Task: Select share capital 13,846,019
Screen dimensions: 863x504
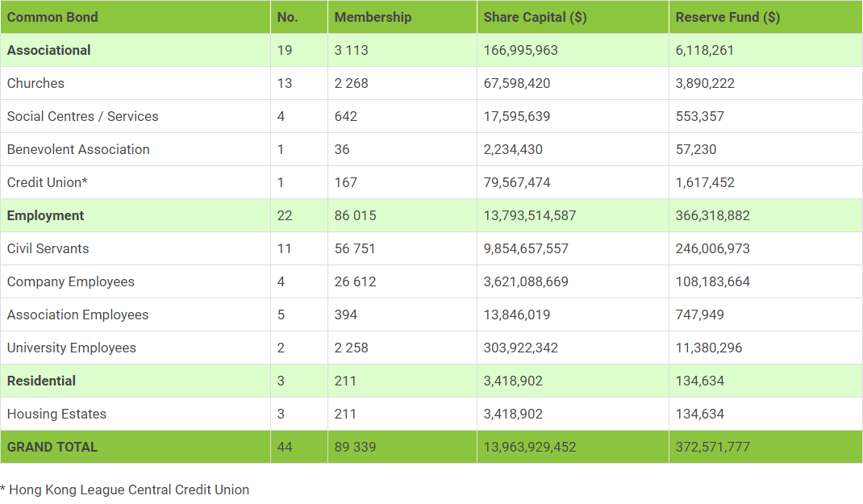Action: click(x=517, y=314)
